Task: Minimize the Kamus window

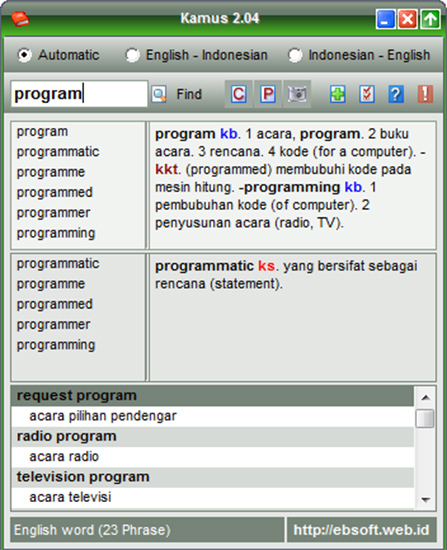Action: (x=385, y=19)
